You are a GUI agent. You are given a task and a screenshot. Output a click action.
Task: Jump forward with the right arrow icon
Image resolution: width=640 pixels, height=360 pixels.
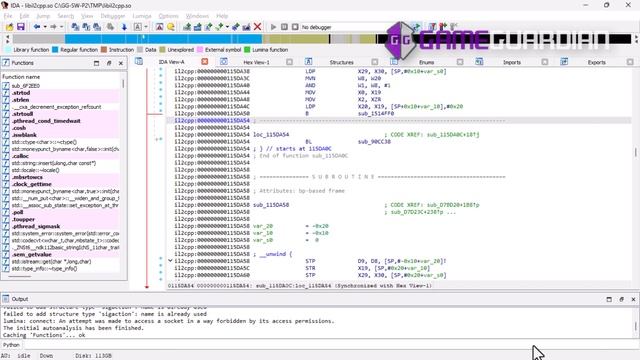[x=53, y=27]
